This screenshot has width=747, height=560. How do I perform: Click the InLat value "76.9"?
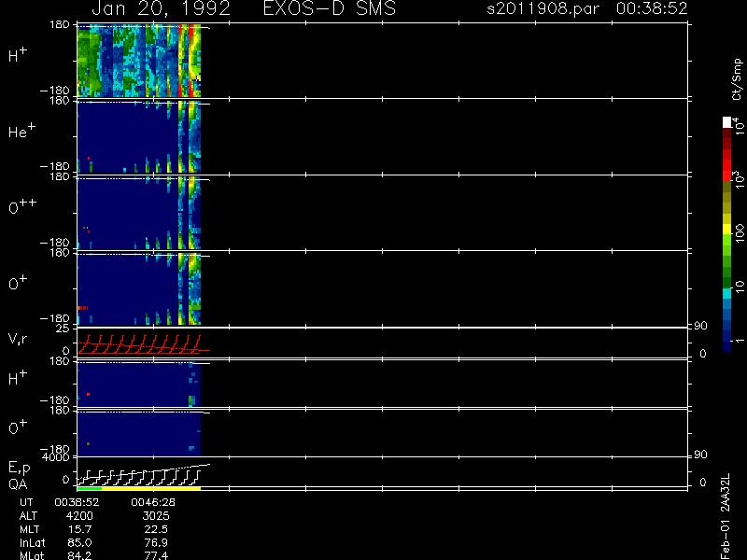(156, 542)
